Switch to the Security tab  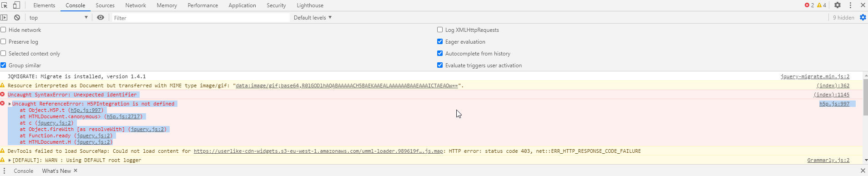tap(276, 5)
